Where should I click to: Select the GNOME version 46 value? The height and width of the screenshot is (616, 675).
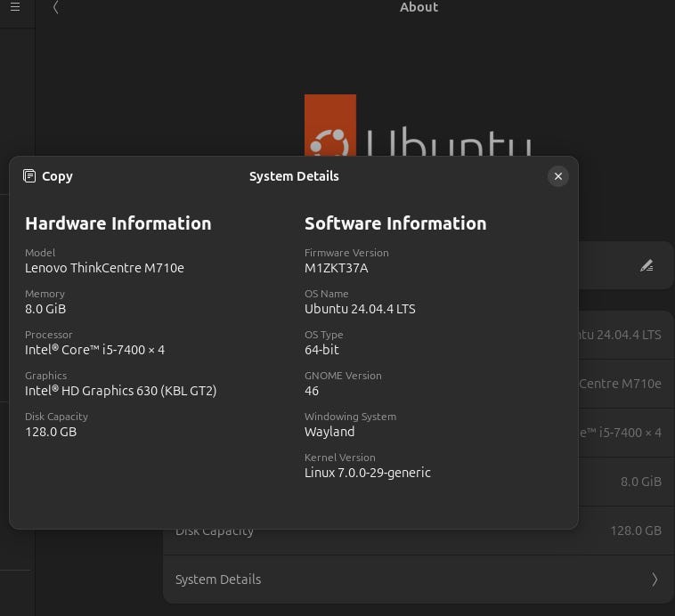(x=312, y=391)
